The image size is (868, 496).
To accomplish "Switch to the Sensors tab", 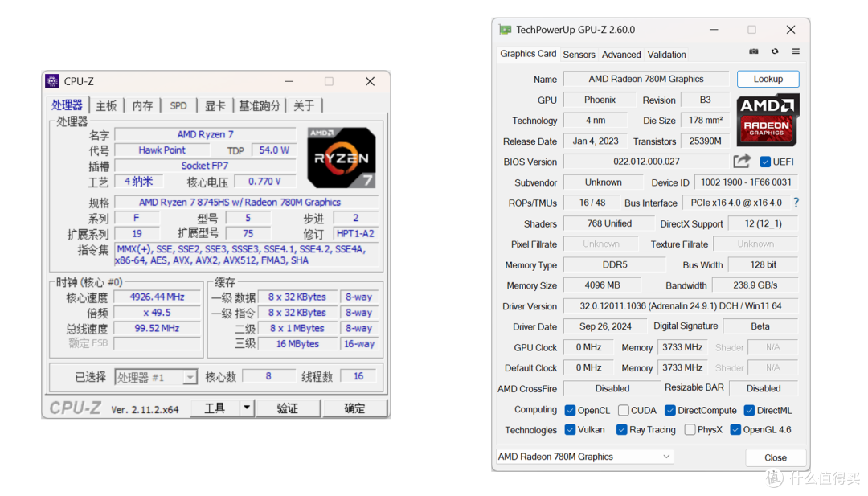I will (579, 54).
